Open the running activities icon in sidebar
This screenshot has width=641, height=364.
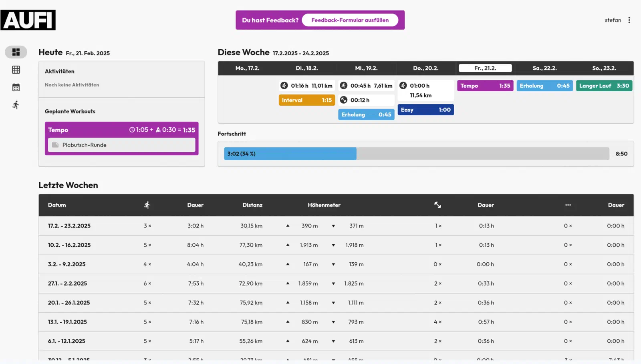(16, 105)
